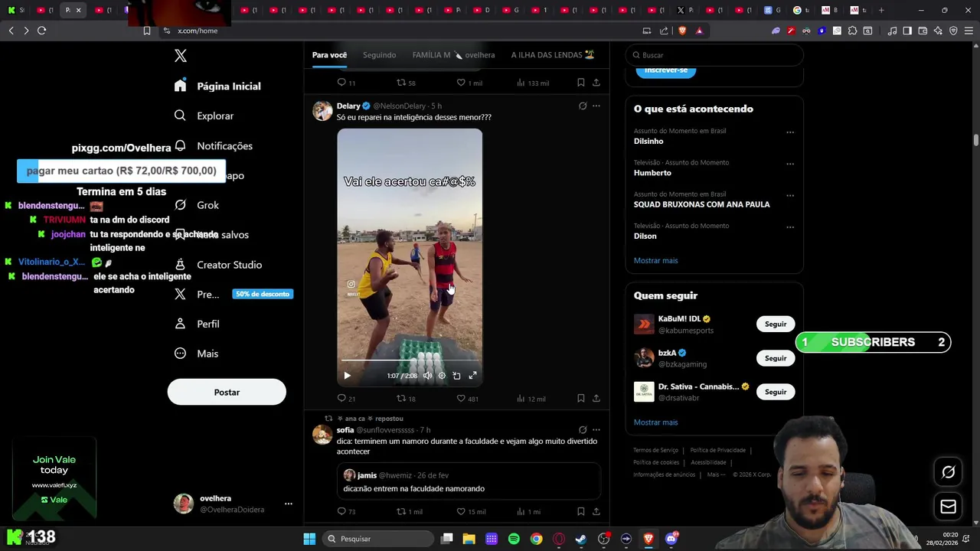980x551 pixels.
Task: Click Mostrar mais under Quem seguir
Action: (655, 422)
